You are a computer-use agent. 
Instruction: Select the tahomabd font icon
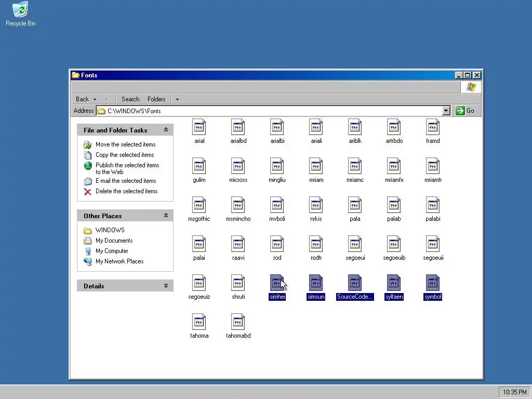point(238,322)
